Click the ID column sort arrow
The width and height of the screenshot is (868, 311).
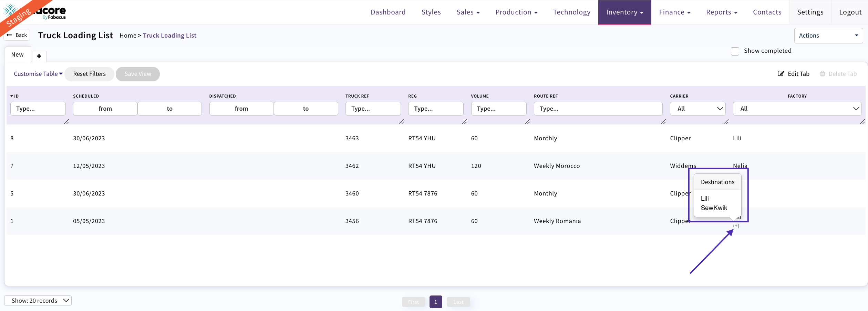click(12, 96)
